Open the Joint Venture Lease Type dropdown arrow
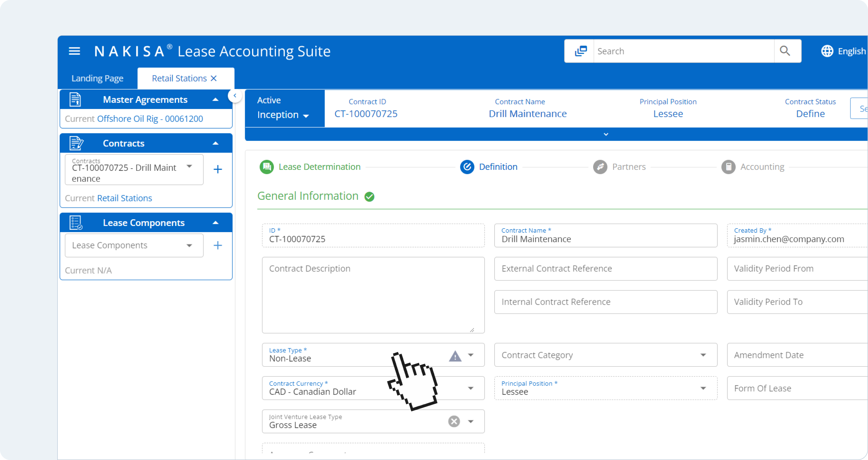Image resolution: width=868 pixels, height=460 pixels. coord(471,421)
